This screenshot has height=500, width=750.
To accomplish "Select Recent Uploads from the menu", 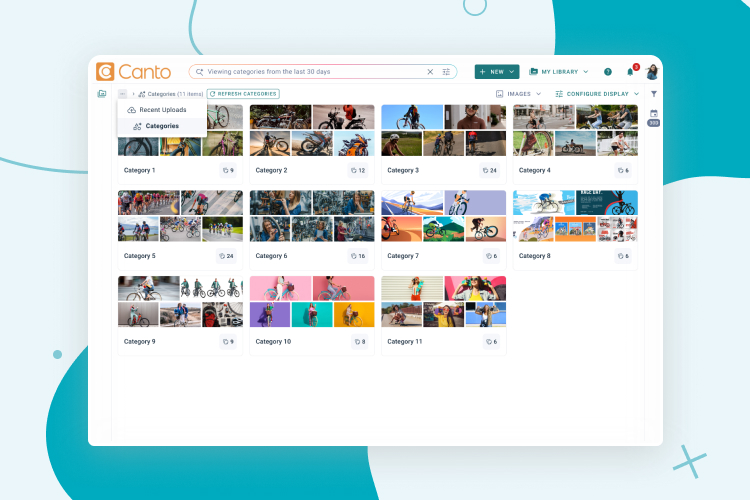I will point(162,109).
